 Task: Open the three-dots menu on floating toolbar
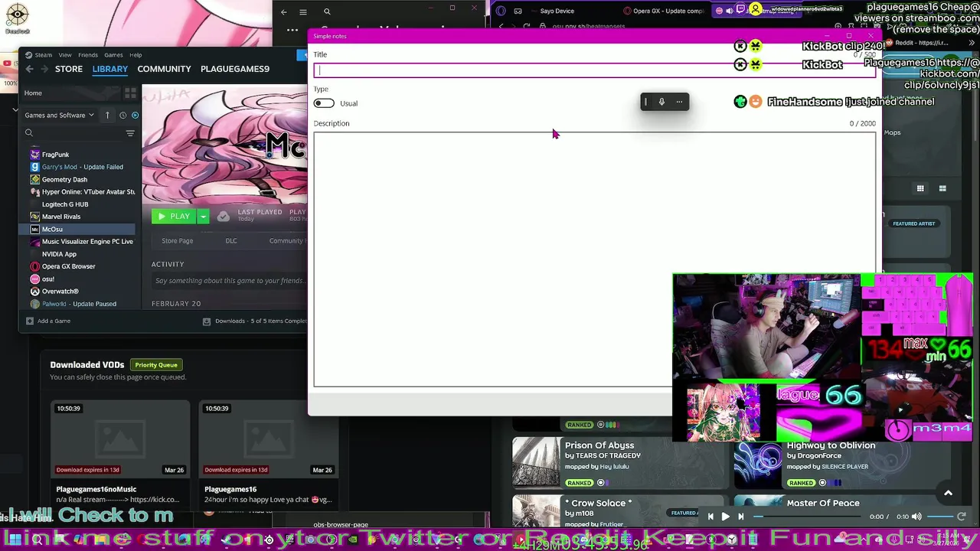[679, 102]
